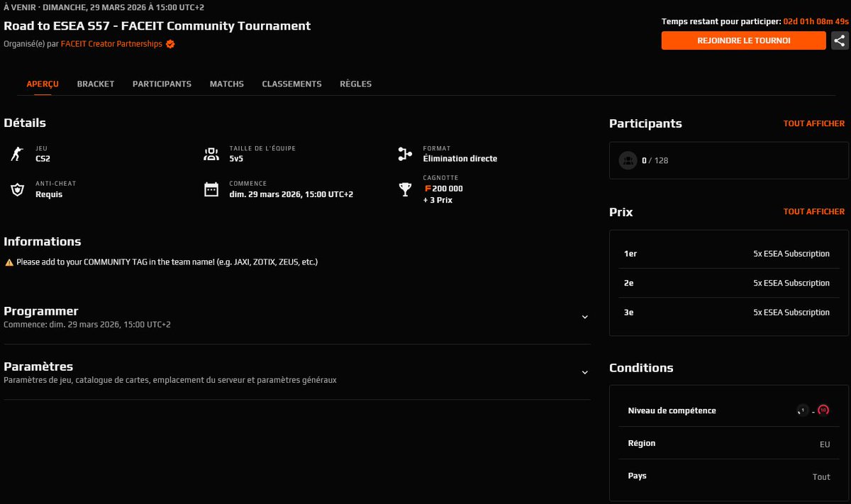Image resolution: width=851 pixels, height=504 pixels.
Task: Click the anti-cheat shield icon
Action: (x=16, y=189)
